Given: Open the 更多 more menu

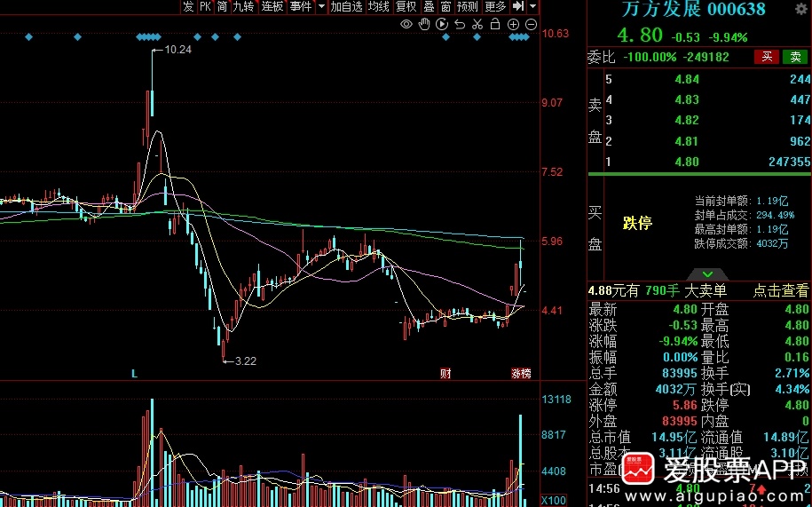Looking at the screenshot, I should pos(495,6).
